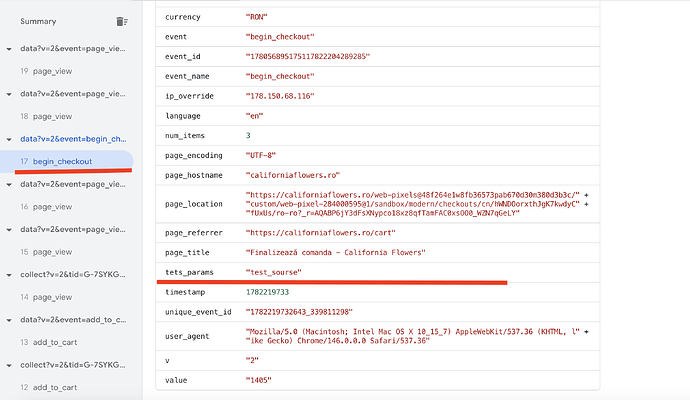
Task: Collapse the add_to_cart data request group
Action: 9,320
